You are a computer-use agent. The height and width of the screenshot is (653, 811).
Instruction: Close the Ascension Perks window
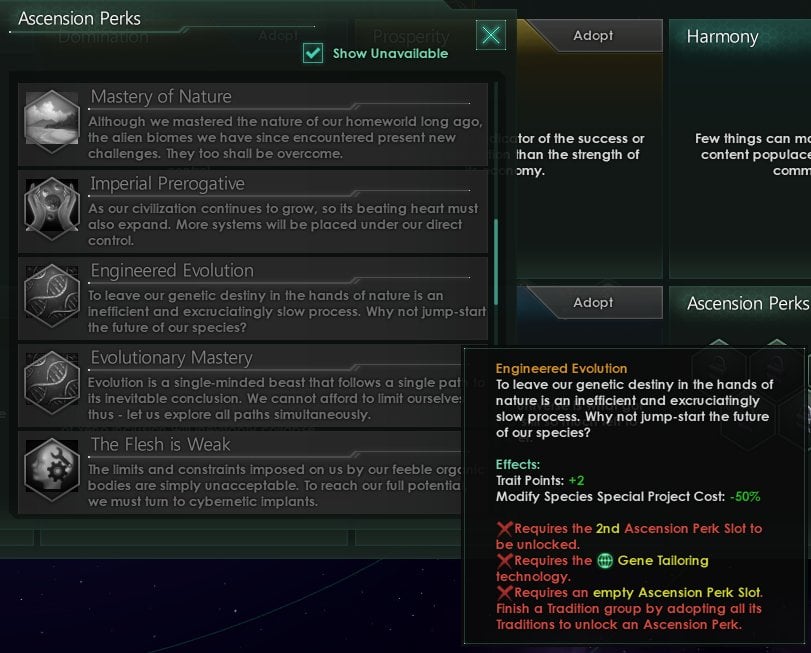(x=490, y=35)
